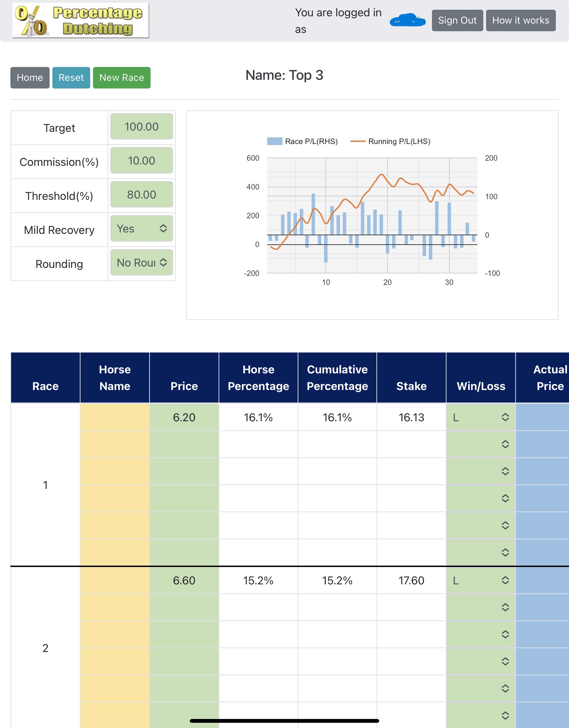Click Sign Out
The height and width of the screenshot is (728, 569).
(457, 20)
